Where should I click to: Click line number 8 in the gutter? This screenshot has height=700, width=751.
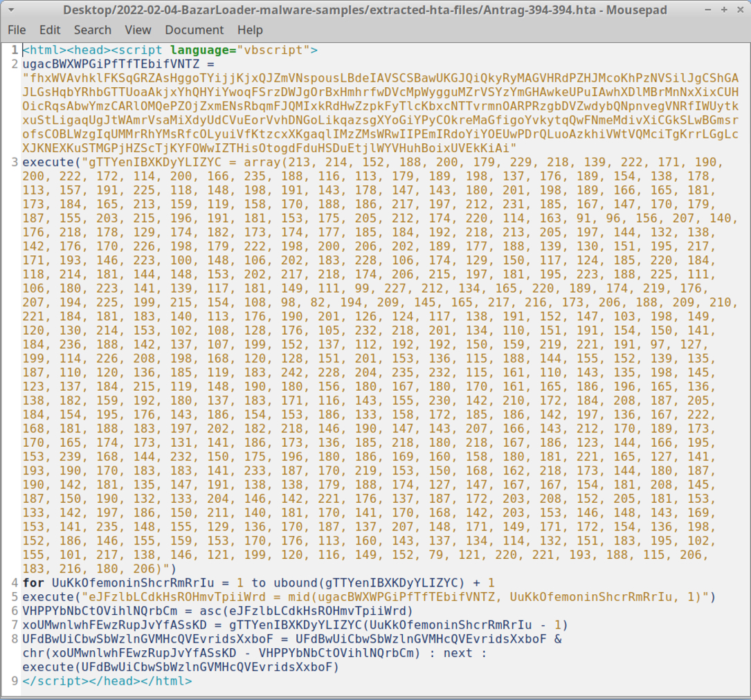pyautogui.click(x=15, y=639)
